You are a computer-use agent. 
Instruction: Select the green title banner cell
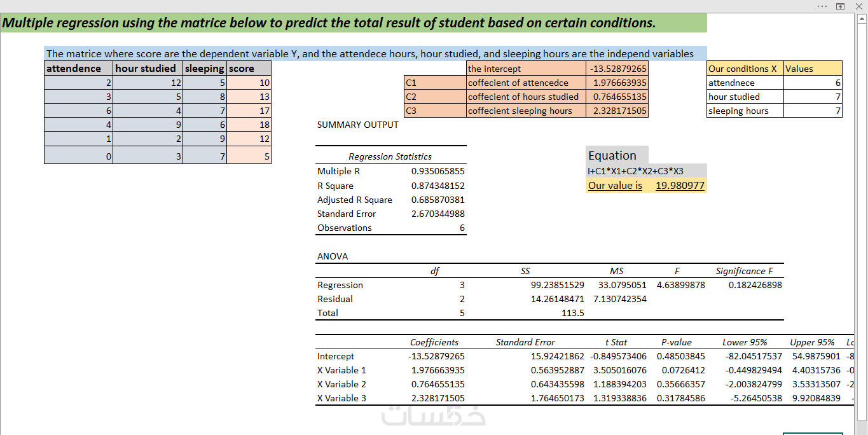point(354,24)
